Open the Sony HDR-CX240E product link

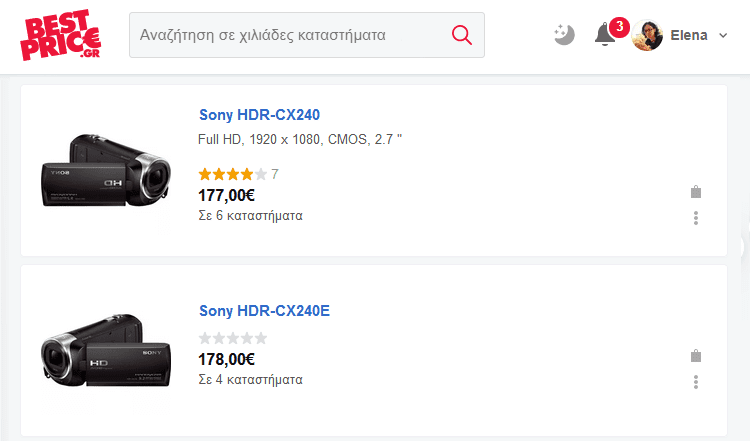[x=264, y=311]
